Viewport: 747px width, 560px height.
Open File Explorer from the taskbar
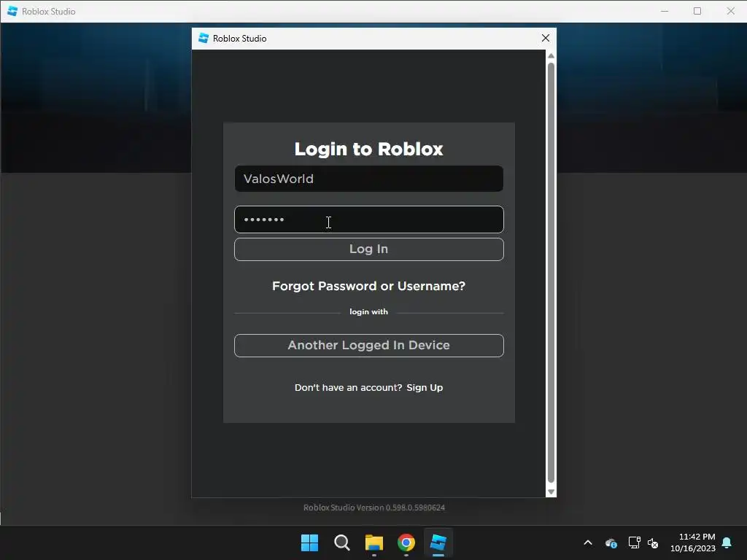(374, 542)
